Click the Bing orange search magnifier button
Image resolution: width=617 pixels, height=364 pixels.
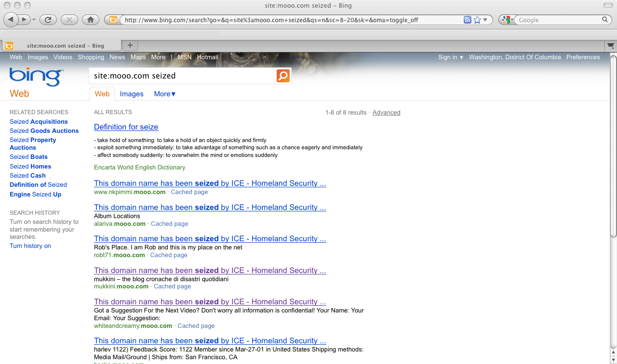point(283,76)
